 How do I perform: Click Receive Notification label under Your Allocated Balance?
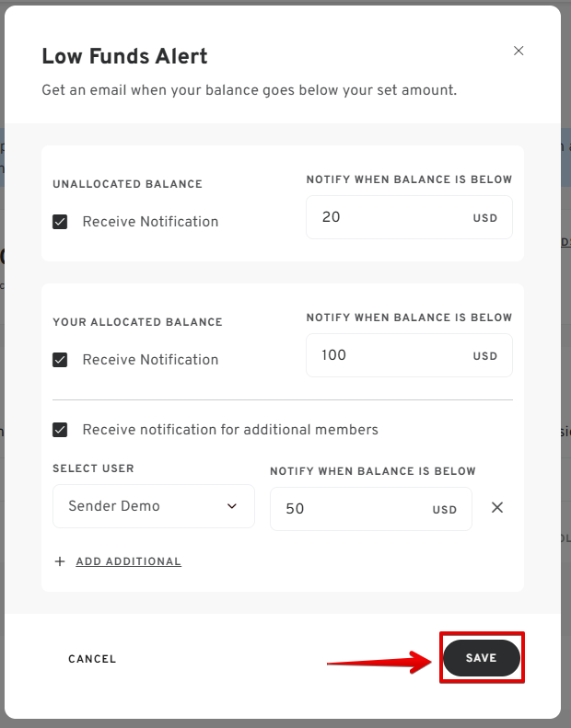(150, 359)
